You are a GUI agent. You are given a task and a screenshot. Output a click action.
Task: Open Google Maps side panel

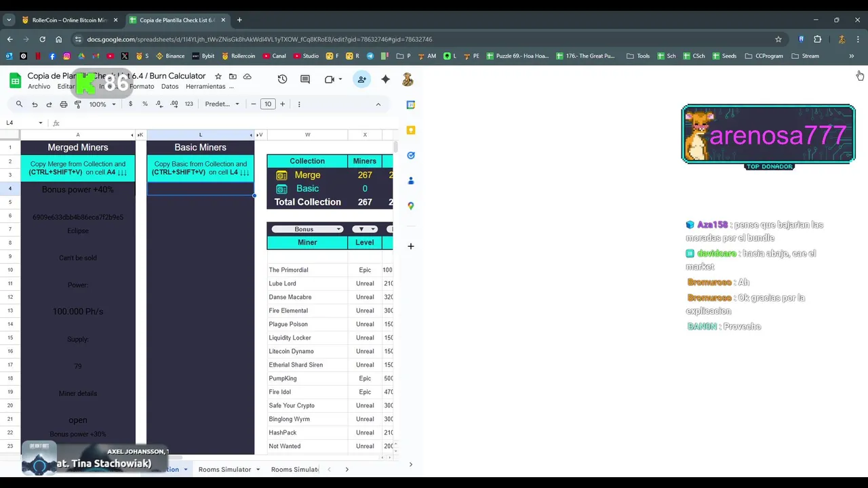pos(411,205)
